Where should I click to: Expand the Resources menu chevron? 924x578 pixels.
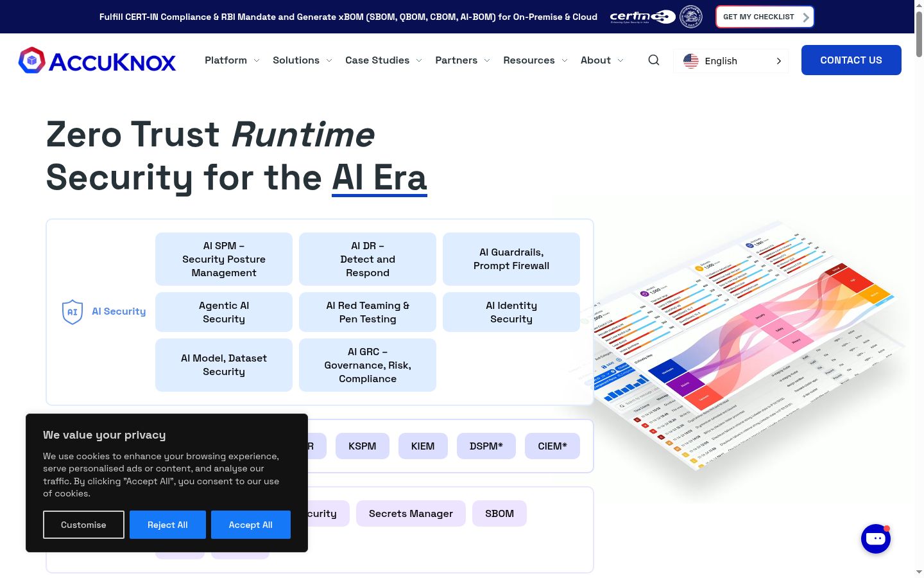pos(565,60)
